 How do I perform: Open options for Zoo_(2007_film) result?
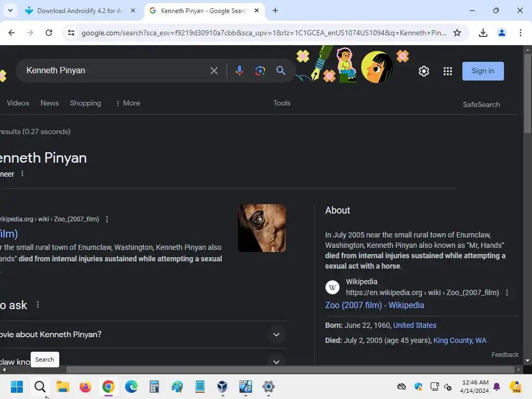click(x=107, y=219)
